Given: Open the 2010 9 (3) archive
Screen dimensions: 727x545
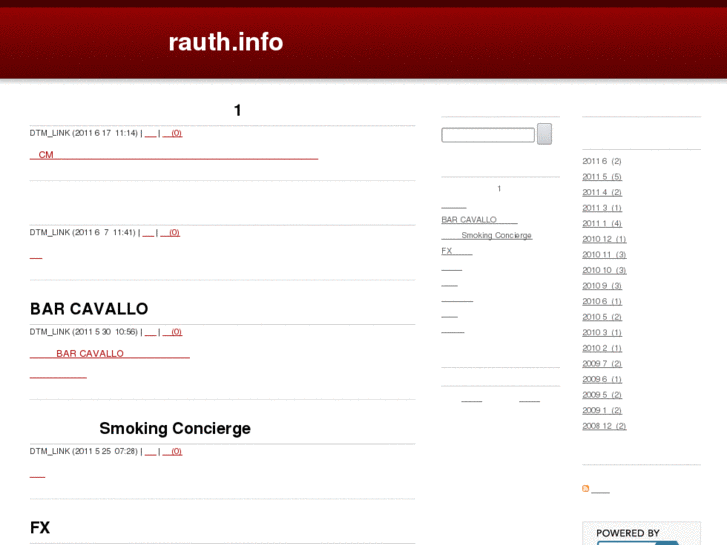Looking at the screenshot, I should click(x=602, y=286).
